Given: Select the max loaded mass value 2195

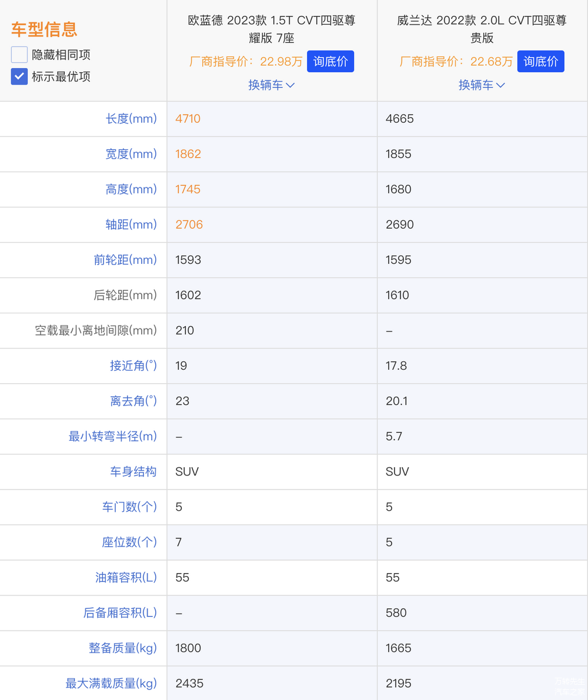Looking at the screenshot, I should tap(398, 683).
